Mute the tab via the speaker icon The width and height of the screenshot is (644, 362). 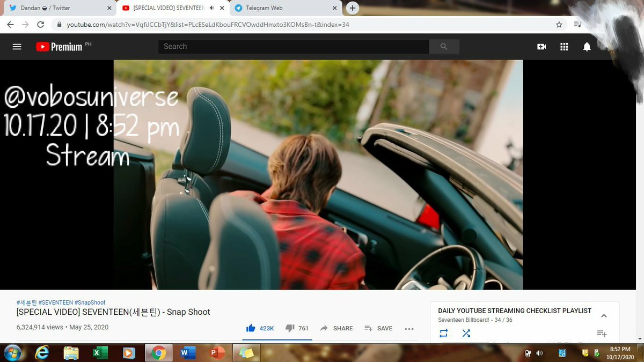click(212, 8)
